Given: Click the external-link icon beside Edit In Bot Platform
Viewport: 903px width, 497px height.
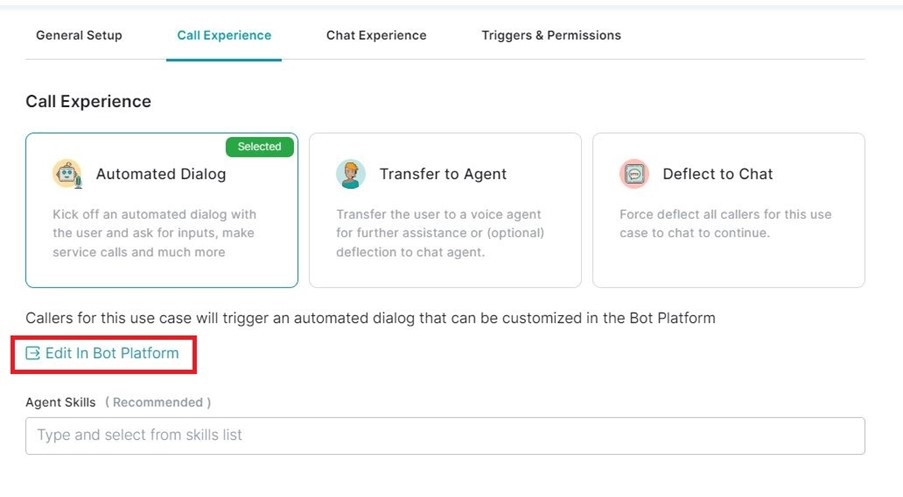Looking at the screenshot, I should 33,353.
